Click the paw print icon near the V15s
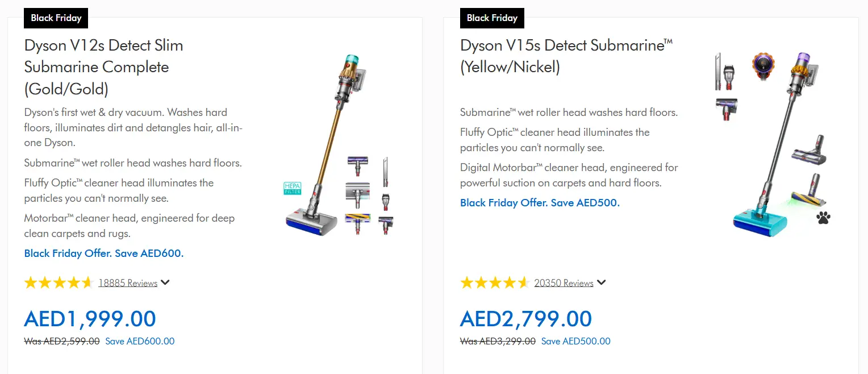This screenshot has width=868, height=374. click(824, 218)
